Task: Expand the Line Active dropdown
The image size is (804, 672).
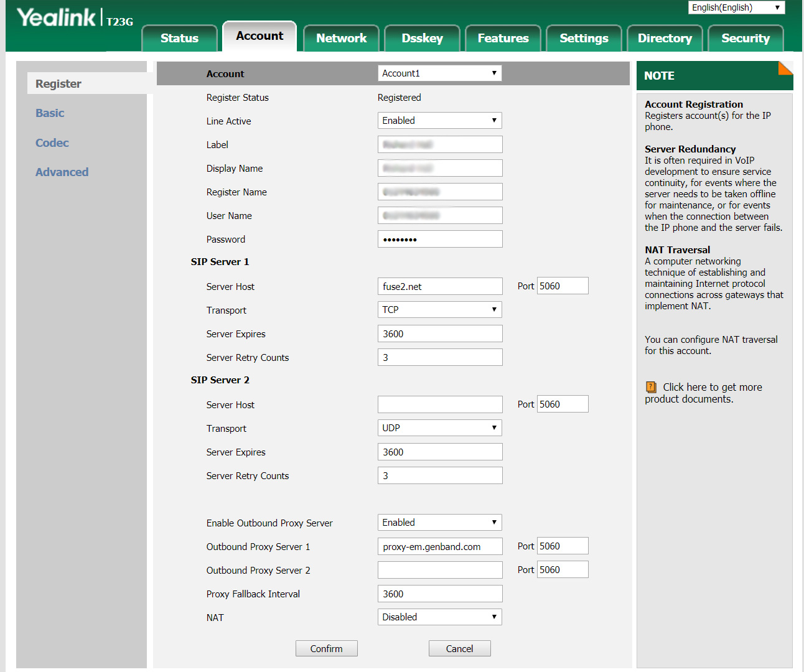Action: click(x=439, y=121)
